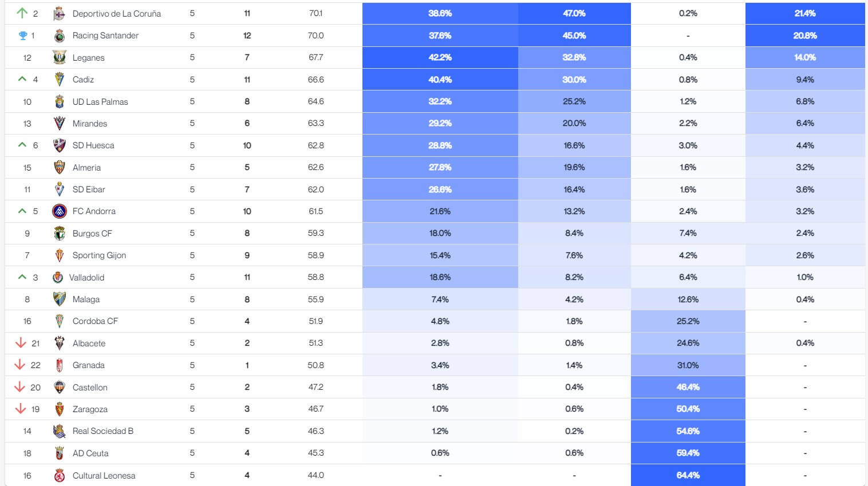This screenshot has height=486, width=868.
Task: Open the SD Huesca team link
Action: click(x=93, y=145)
